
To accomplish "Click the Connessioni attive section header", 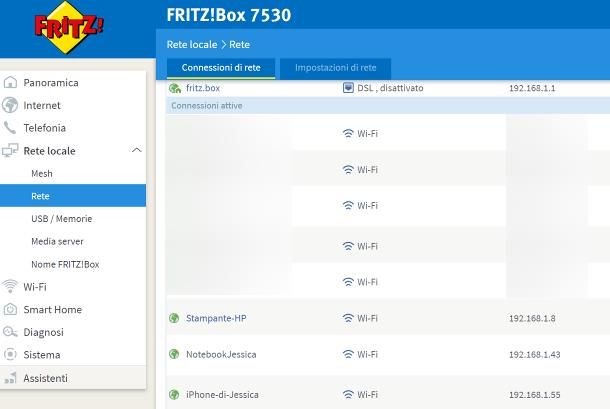I will 388,105.
